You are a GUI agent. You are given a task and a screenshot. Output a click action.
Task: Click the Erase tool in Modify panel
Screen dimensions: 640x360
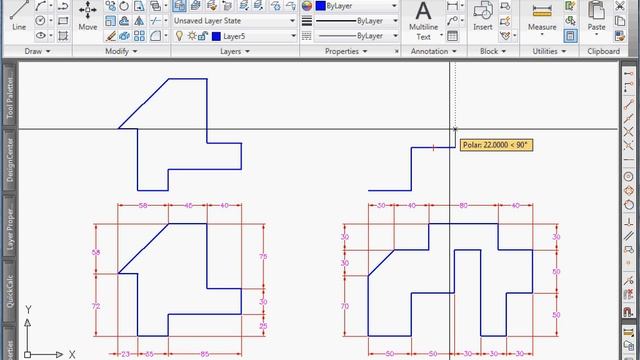(110, 36)
